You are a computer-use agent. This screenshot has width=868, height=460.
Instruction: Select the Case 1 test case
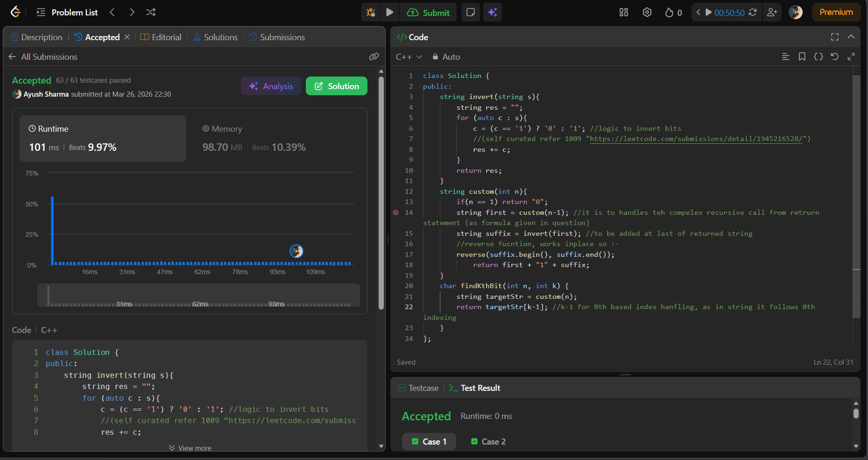pos(429,441)
